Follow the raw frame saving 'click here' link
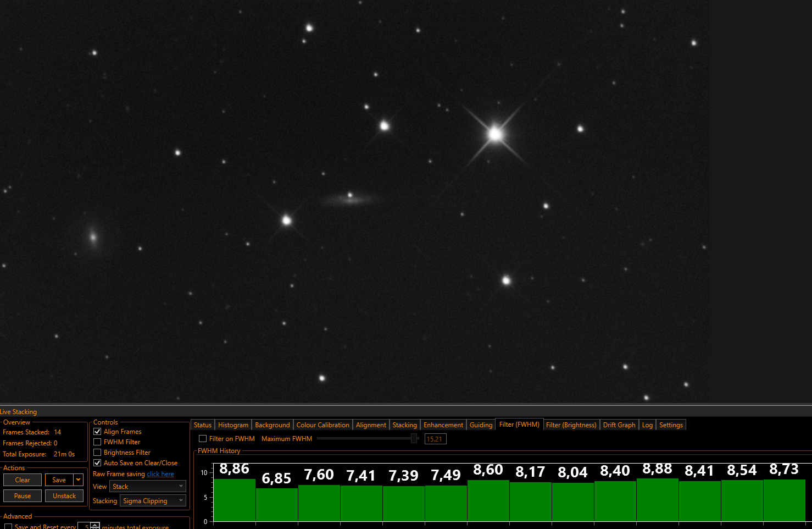This screenshot has width=812, height=529. pyautogui.click(x=160, y=474)
